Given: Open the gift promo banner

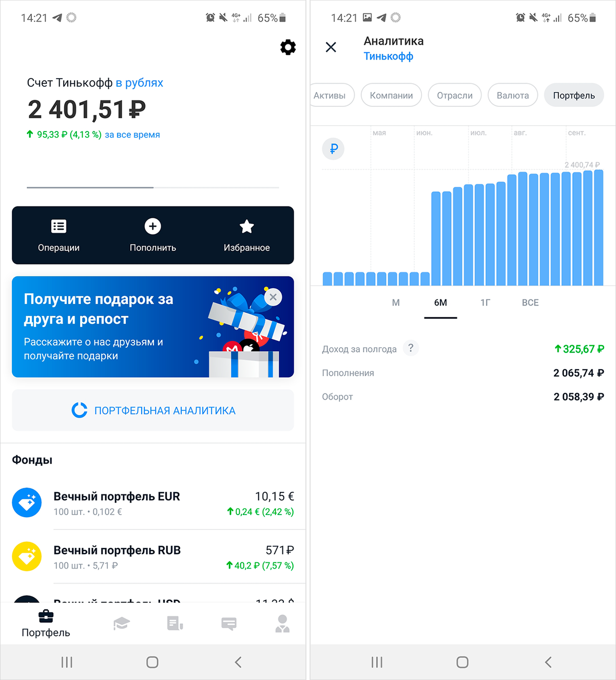Looking at the screenshot, I should click(x=153, y=327).
